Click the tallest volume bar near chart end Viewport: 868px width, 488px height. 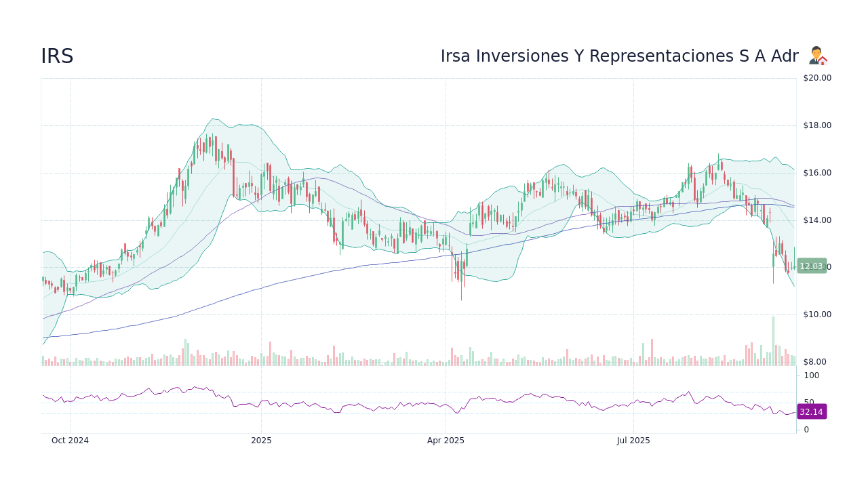773,341
